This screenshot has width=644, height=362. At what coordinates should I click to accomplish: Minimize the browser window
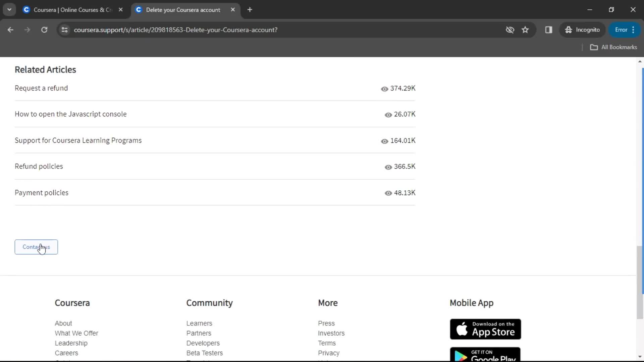tap(590, 10)
